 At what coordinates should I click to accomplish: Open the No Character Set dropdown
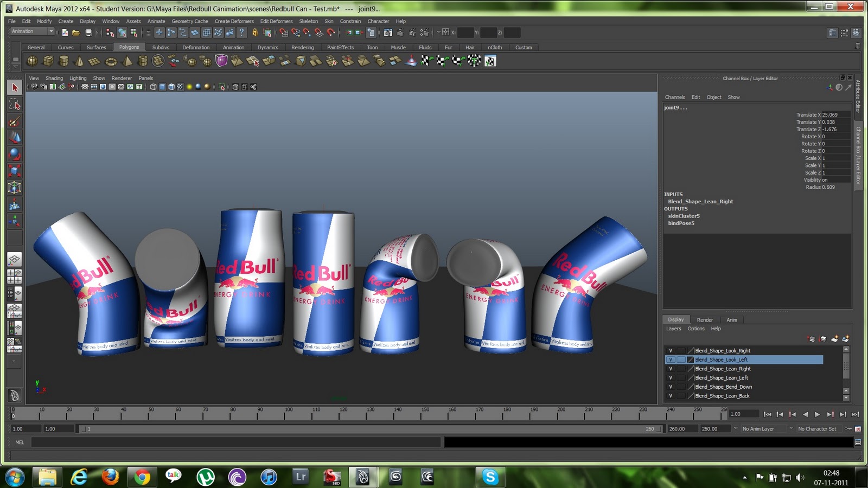pyautogui.click(x=818, y=428)
